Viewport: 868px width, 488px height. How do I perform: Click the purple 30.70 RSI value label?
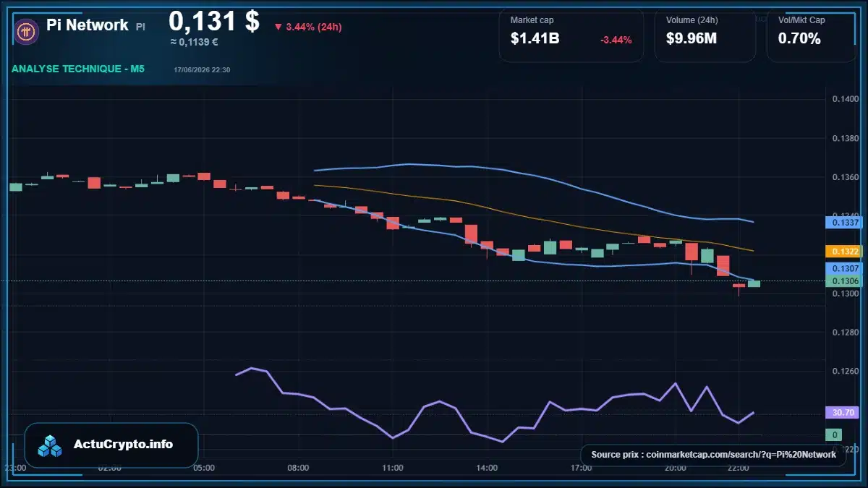(x=843, y=413)
